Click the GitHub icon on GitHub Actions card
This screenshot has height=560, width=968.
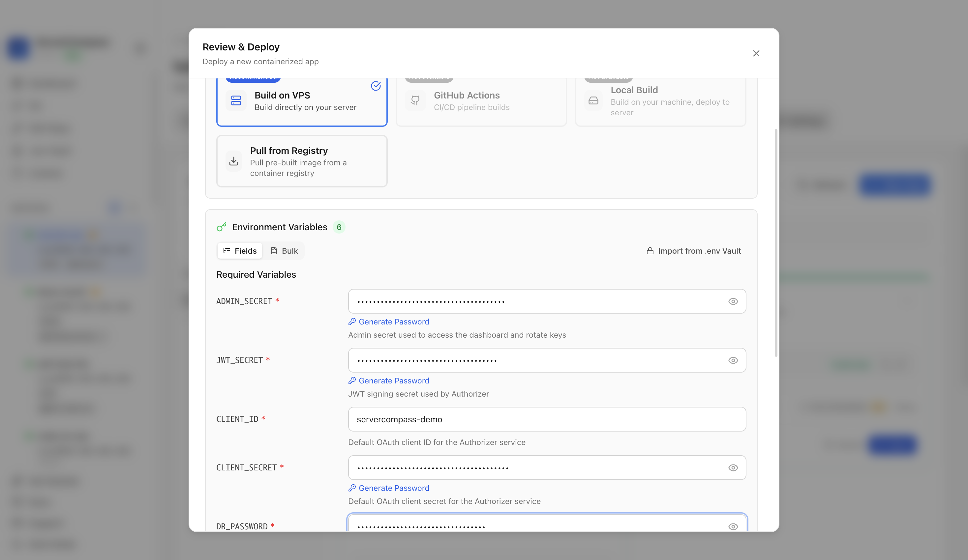(415, 100)
